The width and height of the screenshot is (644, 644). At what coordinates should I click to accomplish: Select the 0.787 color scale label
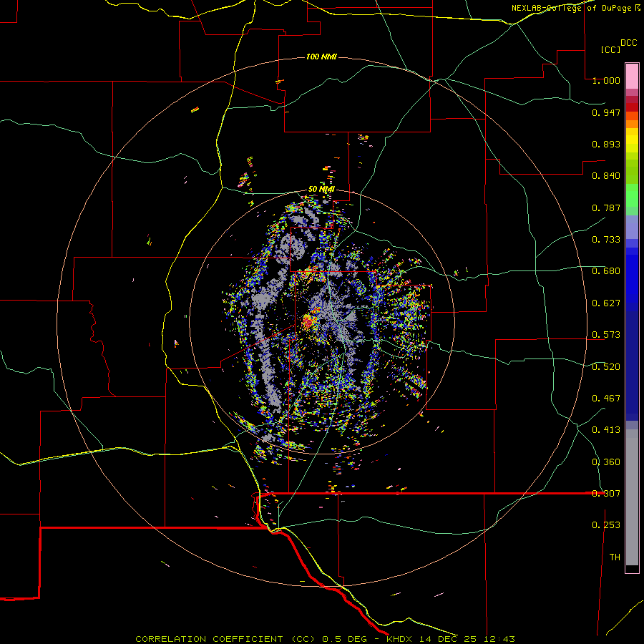click(x=606, y=208)
